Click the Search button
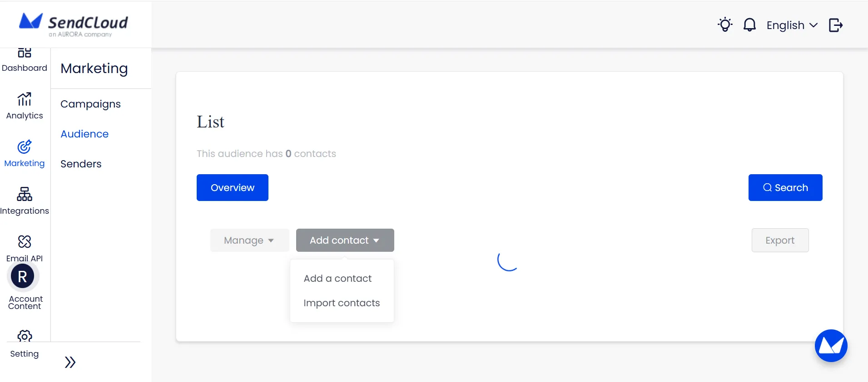868x382 pixels. click(x=785, y=187)
